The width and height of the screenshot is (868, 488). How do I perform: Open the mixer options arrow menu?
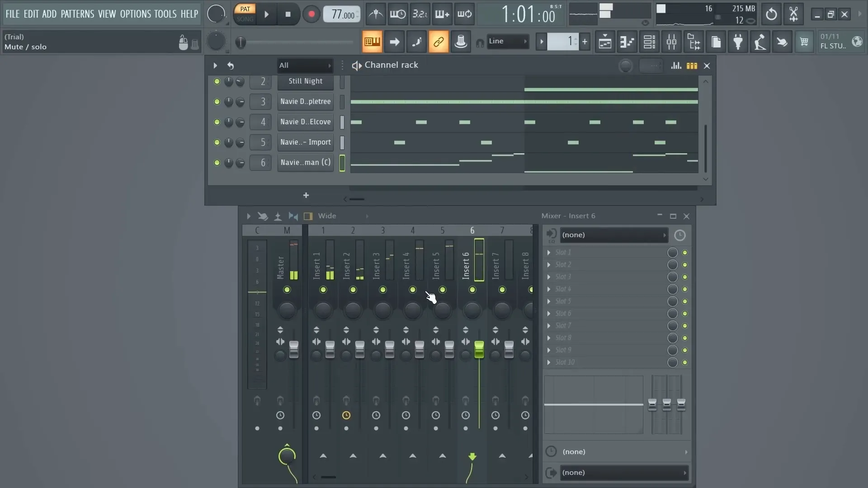248,216
